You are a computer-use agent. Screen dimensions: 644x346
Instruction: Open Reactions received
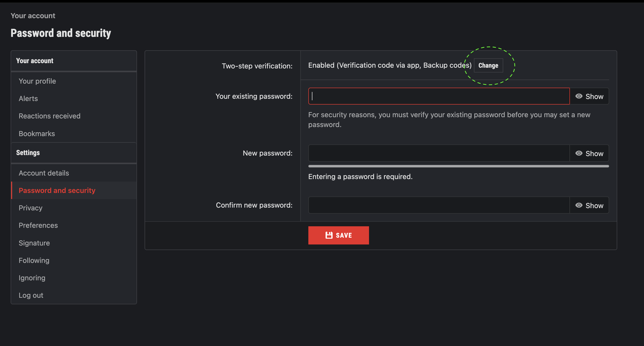tap(74, 116)
